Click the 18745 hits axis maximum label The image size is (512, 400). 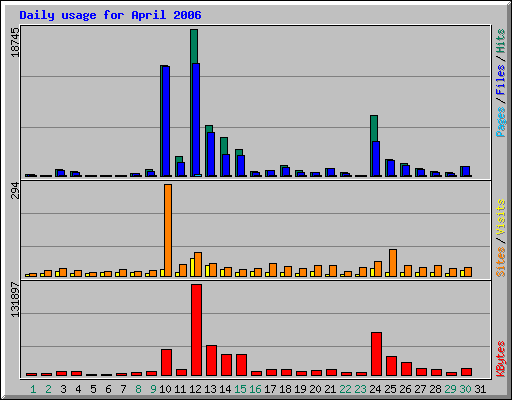pos(15,42)
